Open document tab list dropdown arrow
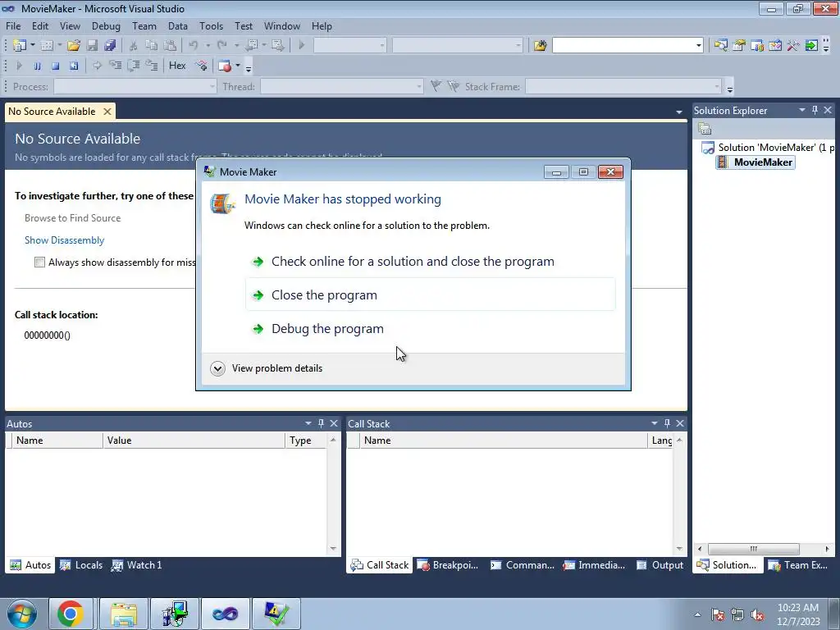Image resolution: width=840 pixels, height=630 pixels. pos(678,112)
